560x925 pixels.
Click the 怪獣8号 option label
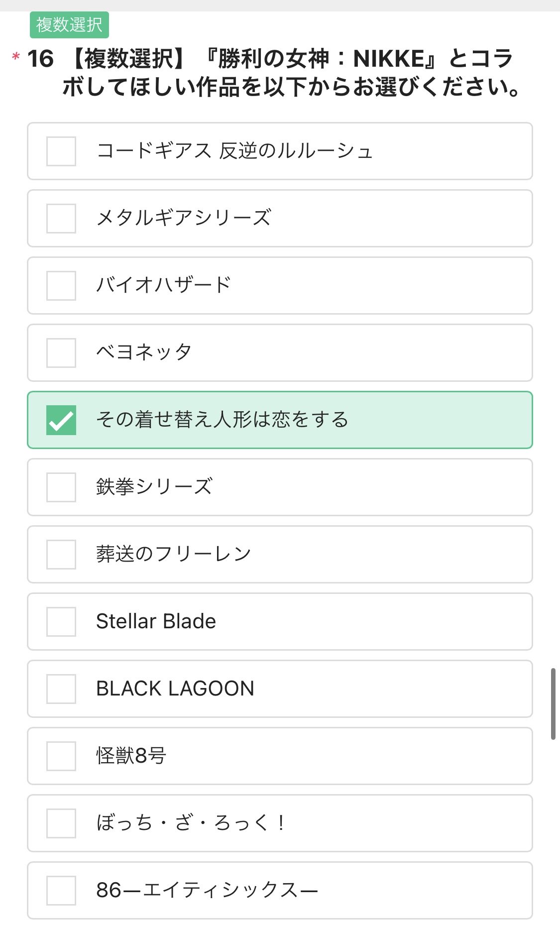131,756
